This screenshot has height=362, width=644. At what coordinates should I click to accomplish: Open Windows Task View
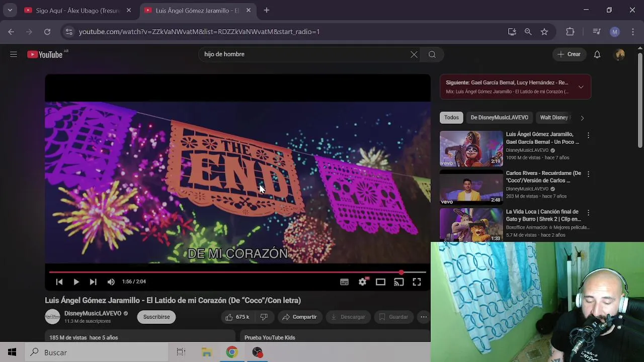(181, 352)
